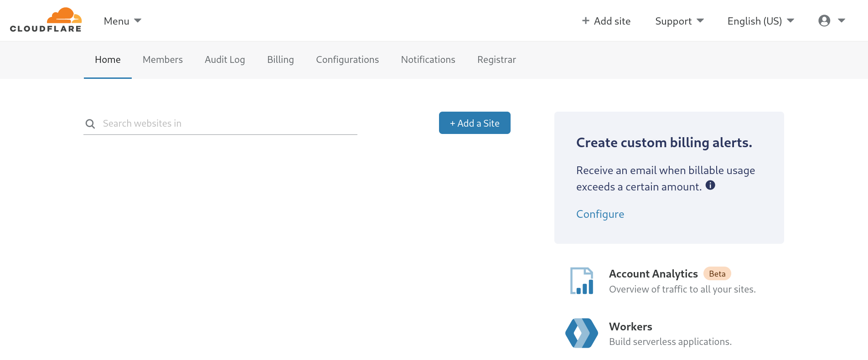The height and width of the screenshot is (360, 868).
Task: Select the Home tab
Action: point(108,60)
